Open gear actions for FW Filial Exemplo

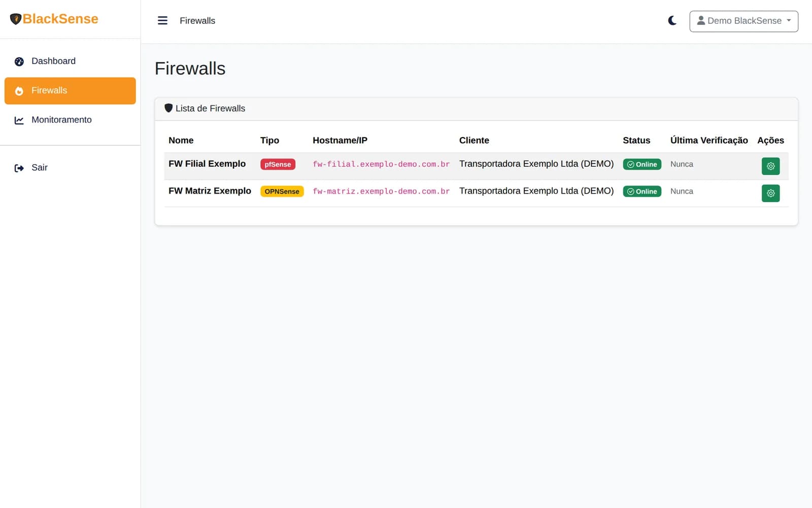click(770, 166)
